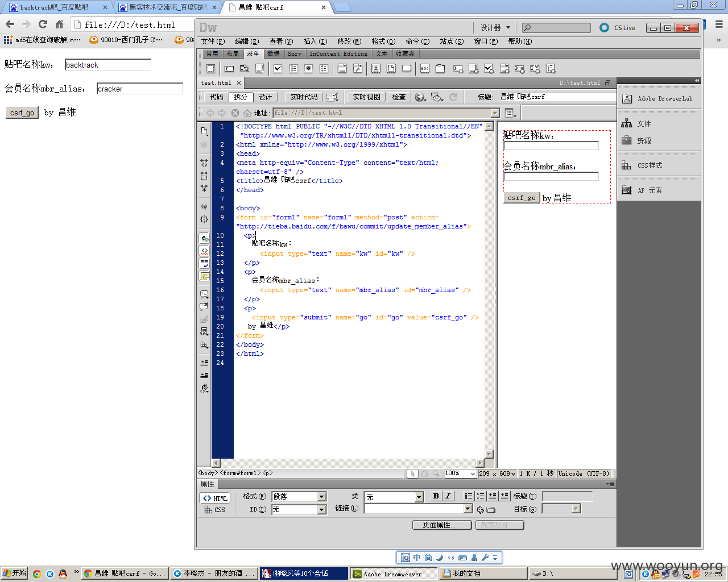The width and height of the screenshot is (728, 582).
Task: Switch the properties panel to HTML mode
Action: pos(215,498)
